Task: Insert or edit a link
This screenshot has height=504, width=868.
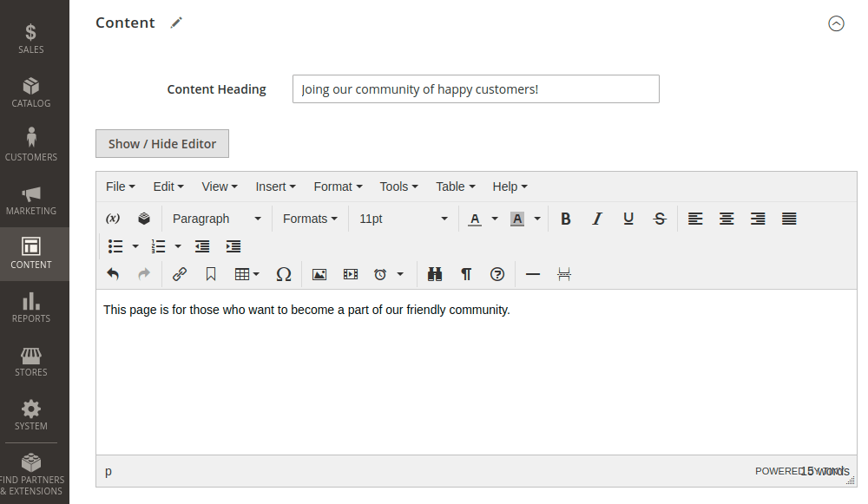Action: click(x=180, y=274)
